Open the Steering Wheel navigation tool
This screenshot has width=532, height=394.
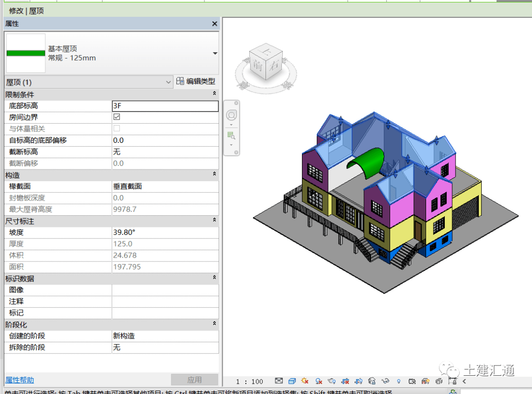pyautogui.click(x=232, y=114)
